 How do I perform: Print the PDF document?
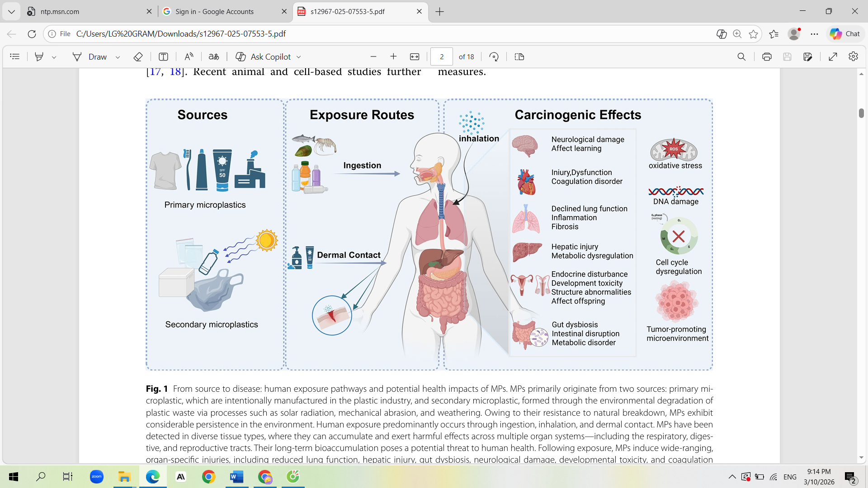click(767, 56)
